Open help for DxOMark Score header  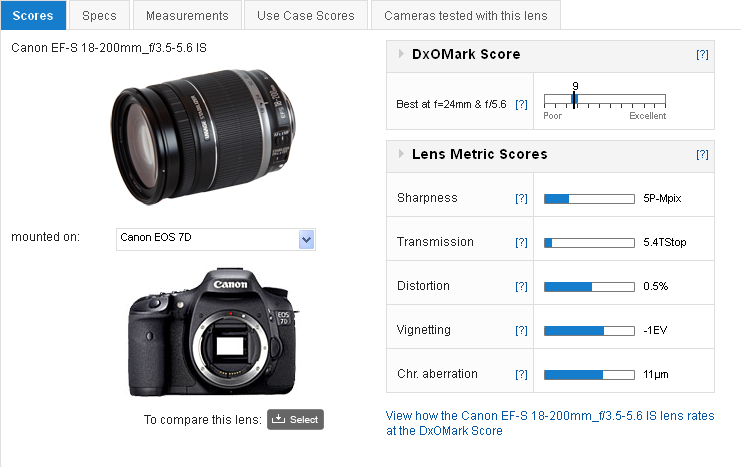pyautogui.click(x=702, y=54)
